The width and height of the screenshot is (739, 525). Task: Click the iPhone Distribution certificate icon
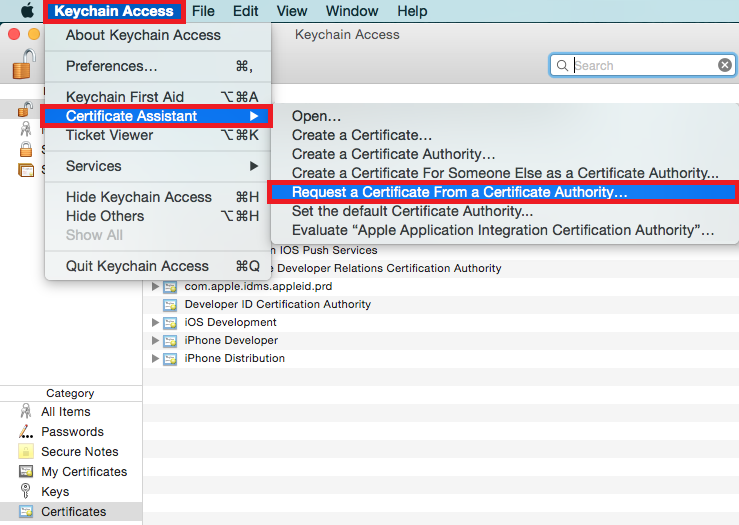[170, 359]
